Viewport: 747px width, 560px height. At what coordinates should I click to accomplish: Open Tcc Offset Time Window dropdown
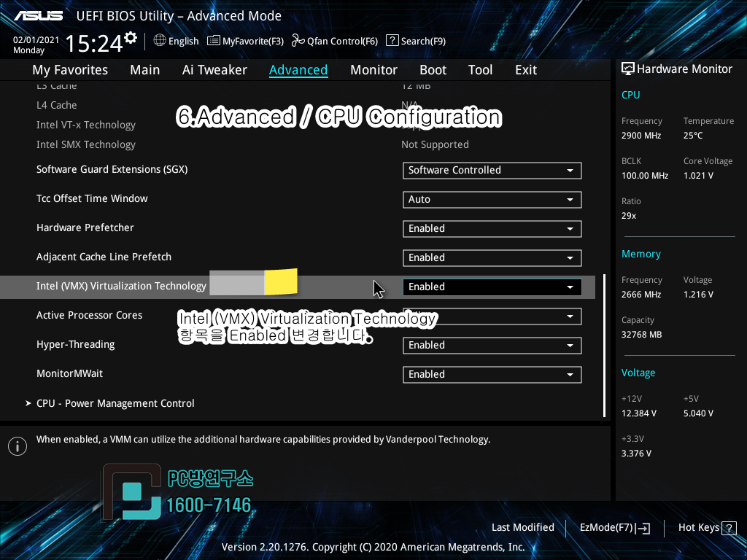click(492, 200)
